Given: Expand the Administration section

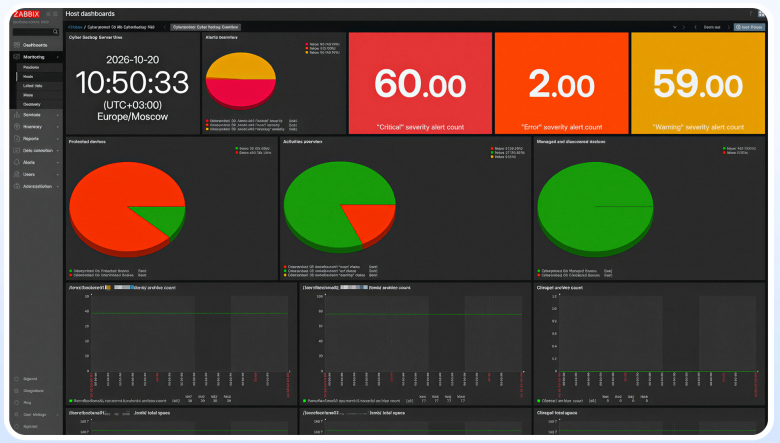Looking at the screenshot, I should (x=36, y=186).
